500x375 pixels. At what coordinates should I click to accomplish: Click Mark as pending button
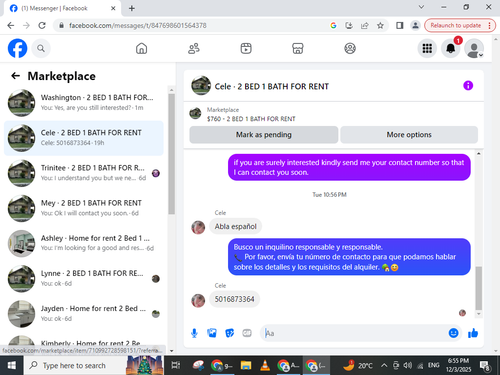pyautogui.click(x=264, y=135)
